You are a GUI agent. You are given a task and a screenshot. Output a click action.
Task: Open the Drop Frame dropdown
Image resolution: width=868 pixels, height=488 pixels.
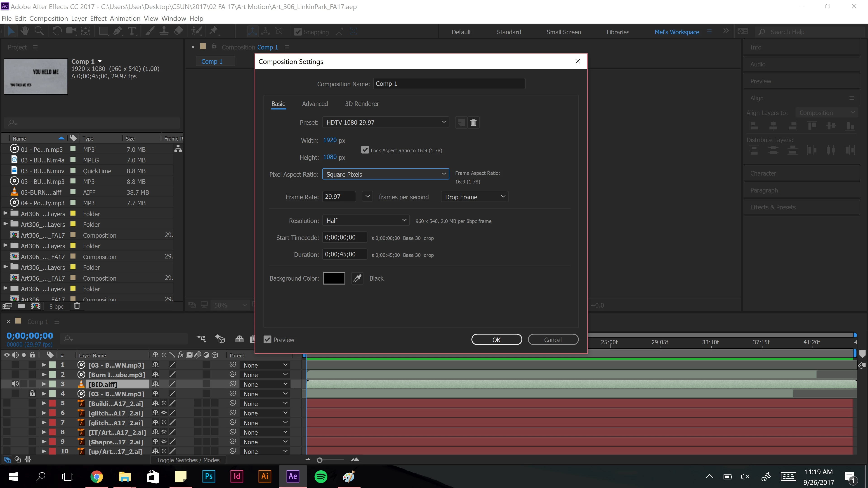(x=474, y=197)
